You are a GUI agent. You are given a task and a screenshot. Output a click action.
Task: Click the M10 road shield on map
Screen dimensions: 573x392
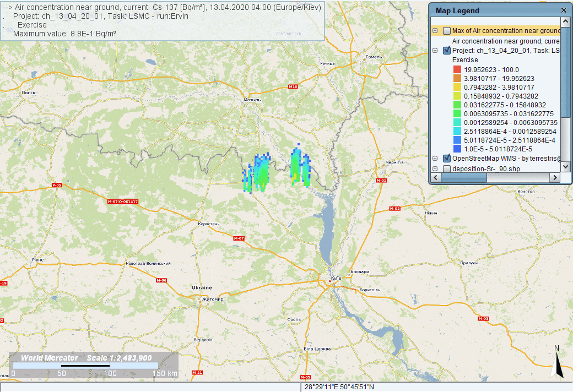(293, 87)
